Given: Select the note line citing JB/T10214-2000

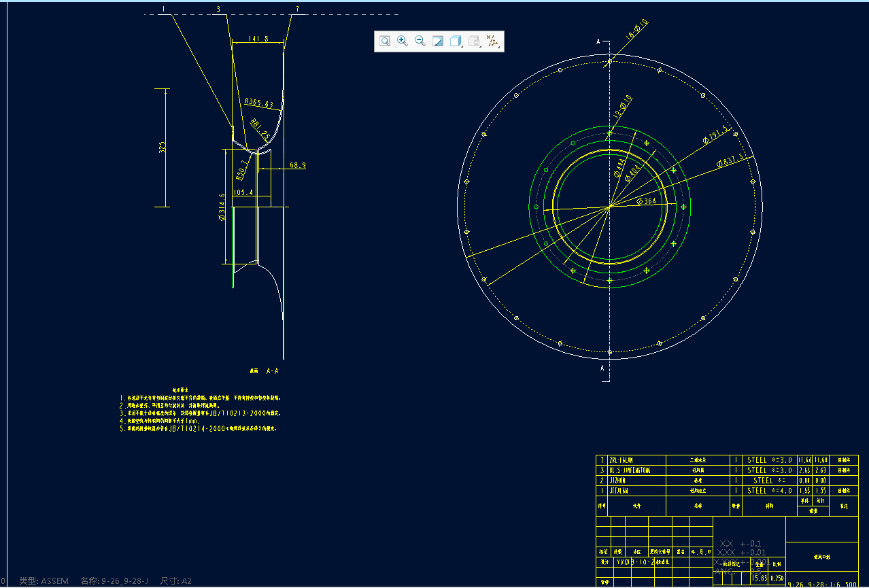Looking at the screenshot, I should (x=199, y=429).
